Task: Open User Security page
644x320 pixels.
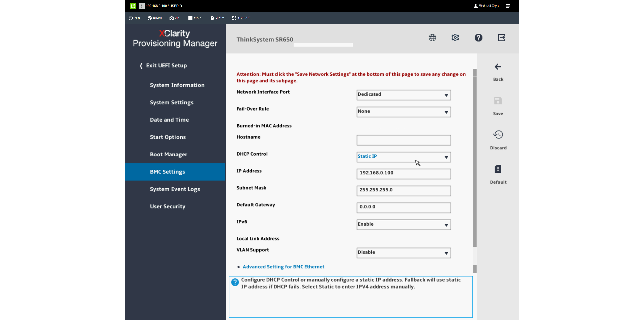Action: tap(168, 206)
